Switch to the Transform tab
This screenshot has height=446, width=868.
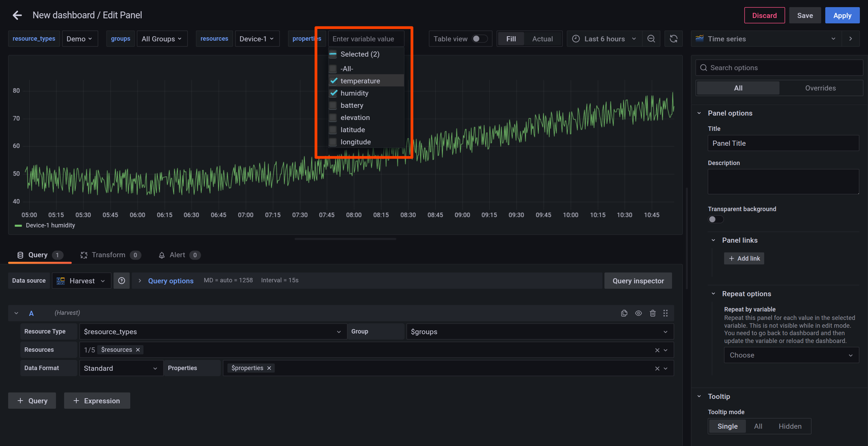tap(109, 255)
